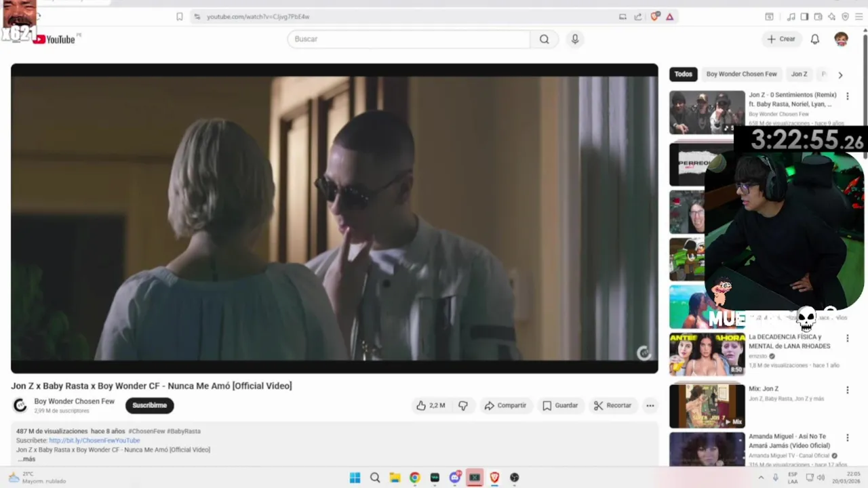Click the Crear button
The image size is (868, 488).
(x=781, y=39)
